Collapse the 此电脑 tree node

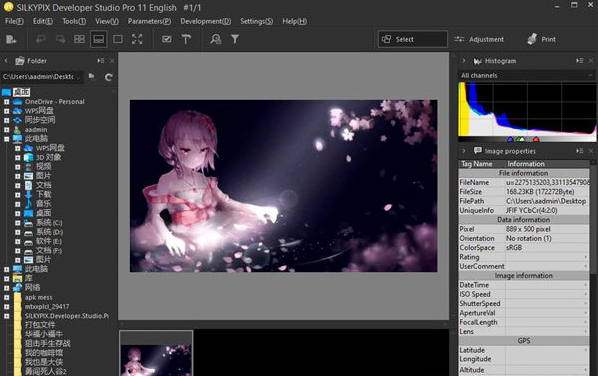[x=6, y=139]
